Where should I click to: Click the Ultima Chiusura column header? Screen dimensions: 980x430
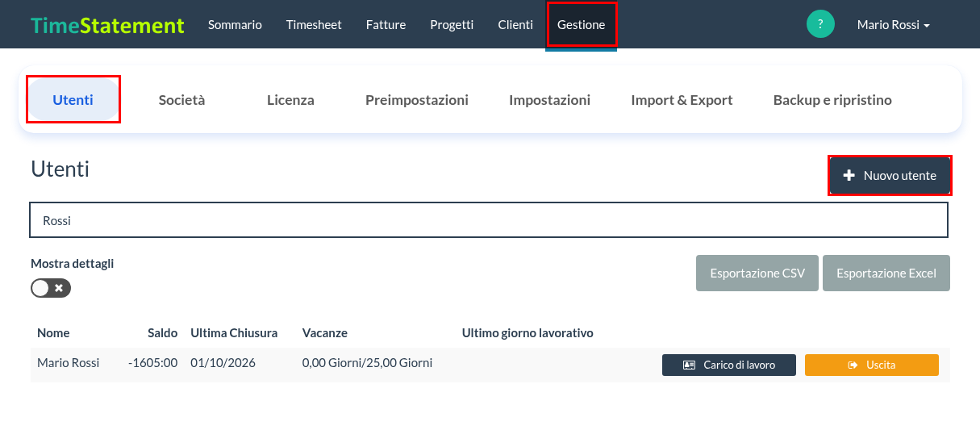pyautogui.click(x=234, y=332)
